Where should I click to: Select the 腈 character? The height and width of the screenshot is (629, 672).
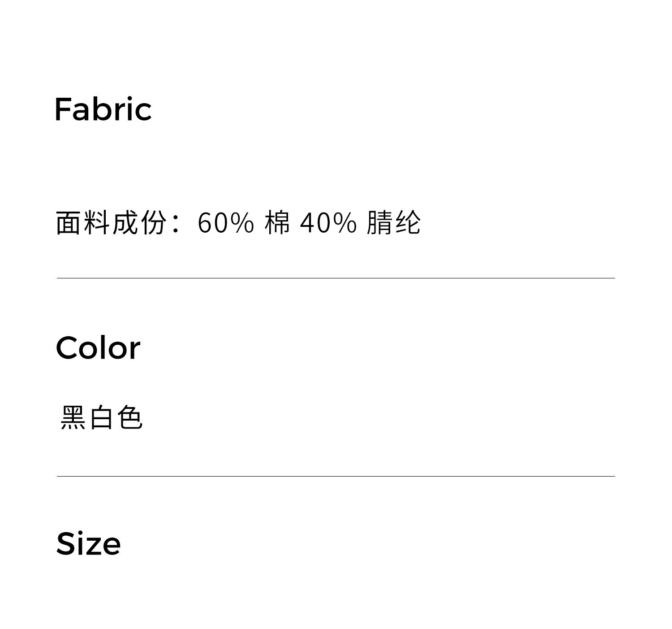[380, 223]
